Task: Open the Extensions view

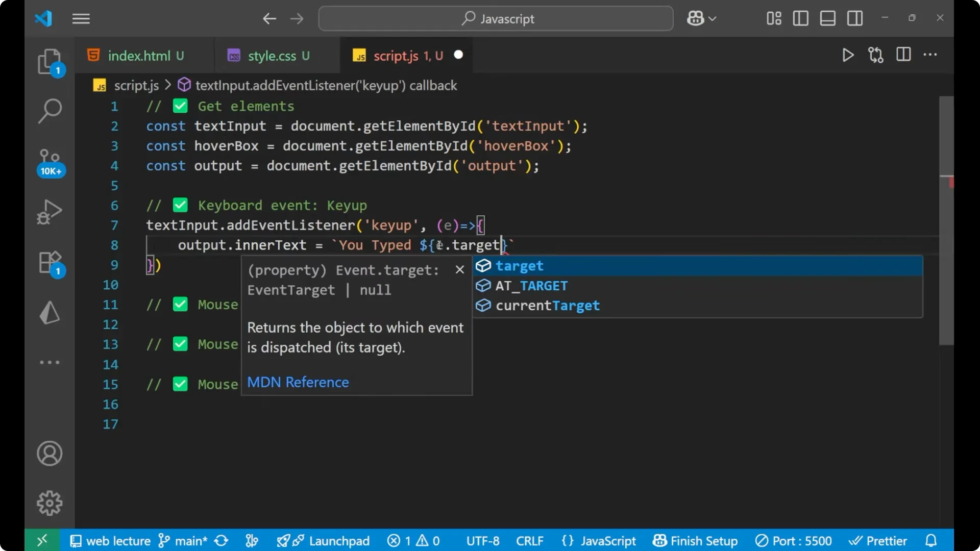Action: click(x=50, y=262)
